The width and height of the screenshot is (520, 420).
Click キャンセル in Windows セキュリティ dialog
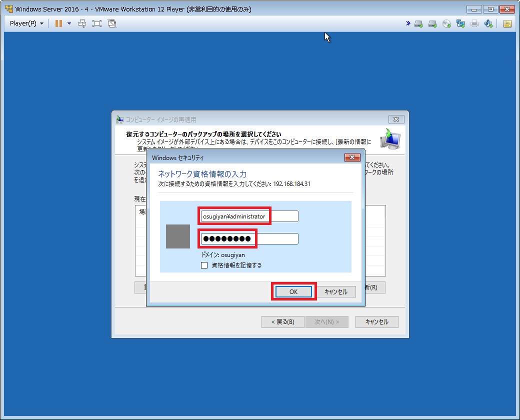(335, 291)
